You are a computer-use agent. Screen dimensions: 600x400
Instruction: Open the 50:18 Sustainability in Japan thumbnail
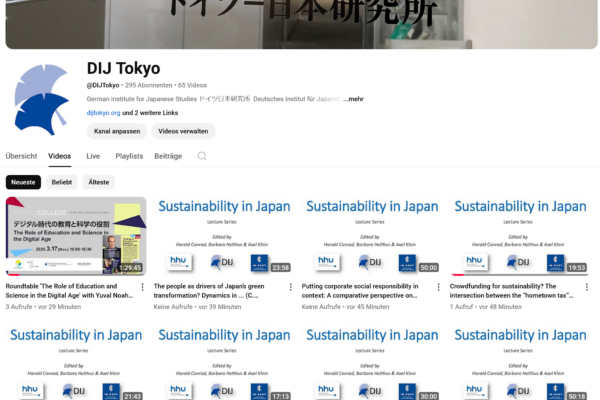pos(520,363)
